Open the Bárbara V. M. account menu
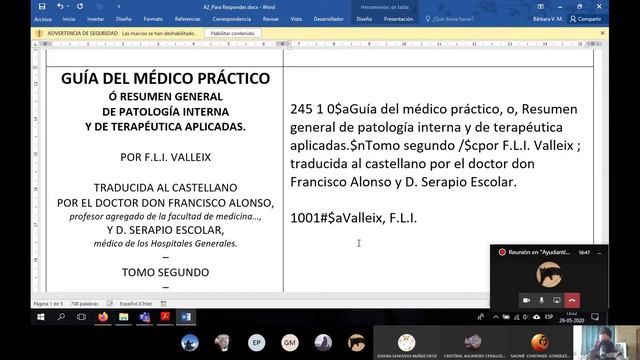 coord(548,19)
